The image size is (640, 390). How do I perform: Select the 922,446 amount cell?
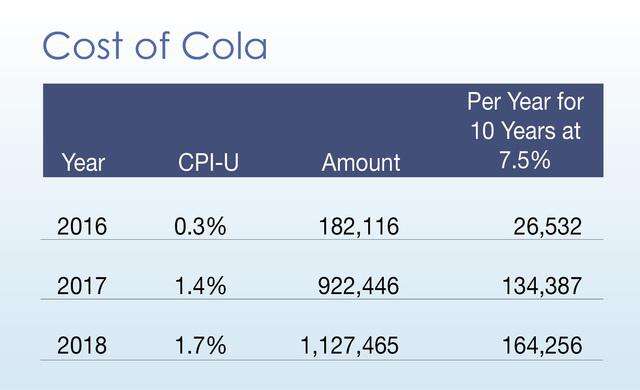[x=358, y=286]
